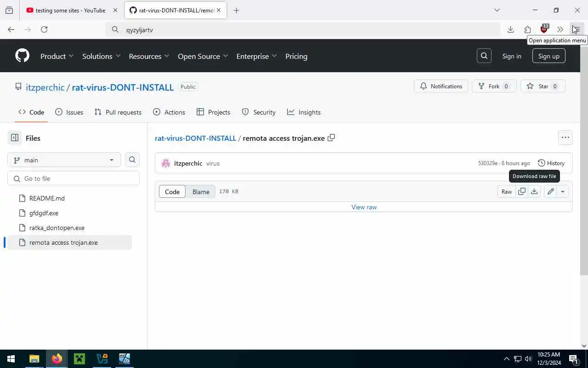Switch to the YouTube browser tab
This screenshot has width=588, height=368.
(x=71, y=10)
